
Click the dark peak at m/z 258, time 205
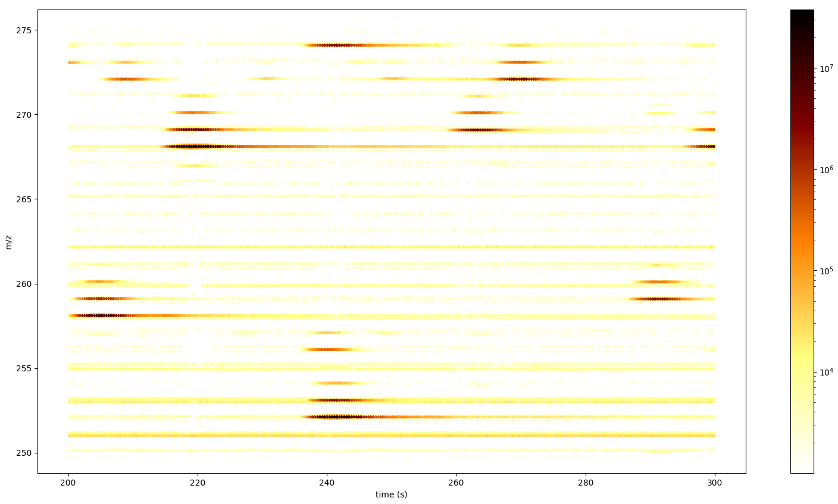101,316
